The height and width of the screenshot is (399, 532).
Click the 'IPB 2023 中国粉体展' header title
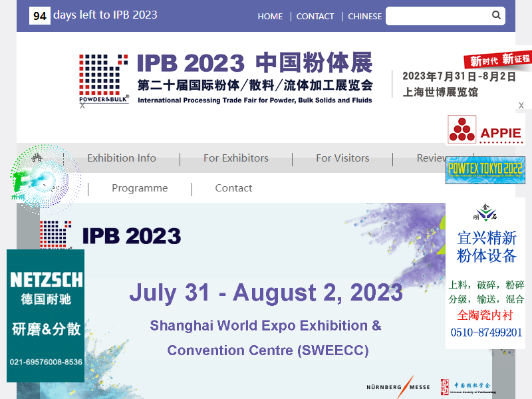point(255,63)
